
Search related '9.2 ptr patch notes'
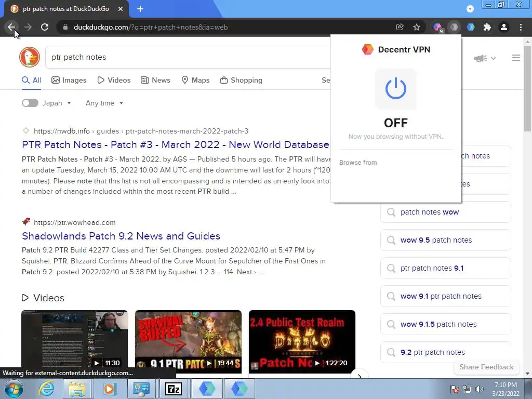pos(445,352)
